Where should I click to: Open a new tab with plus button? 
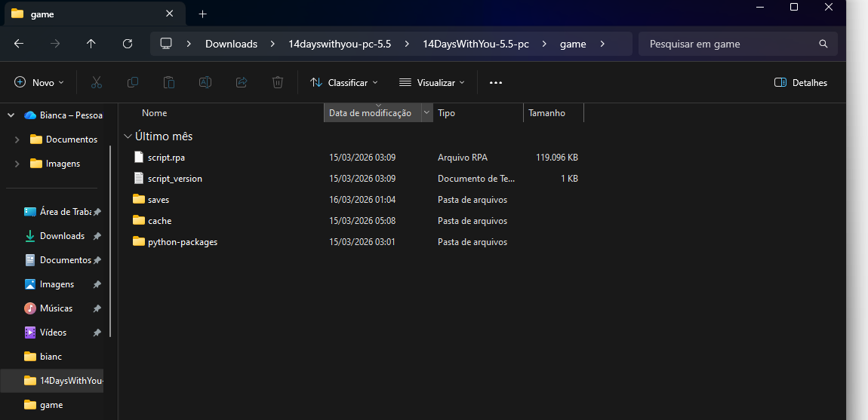click(x=202, y=14)
